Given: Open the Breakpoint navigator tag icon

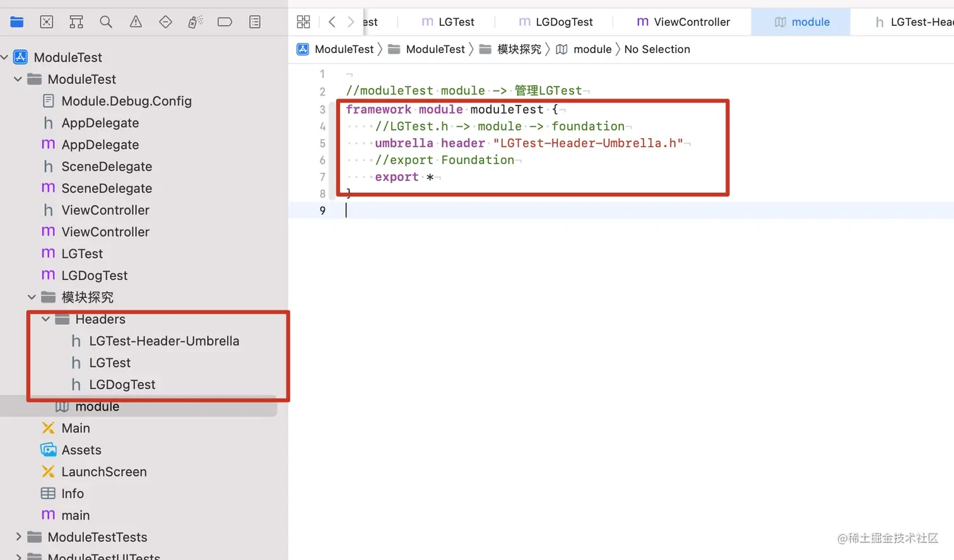Looking at the screenshot, I should coord(225,21).
